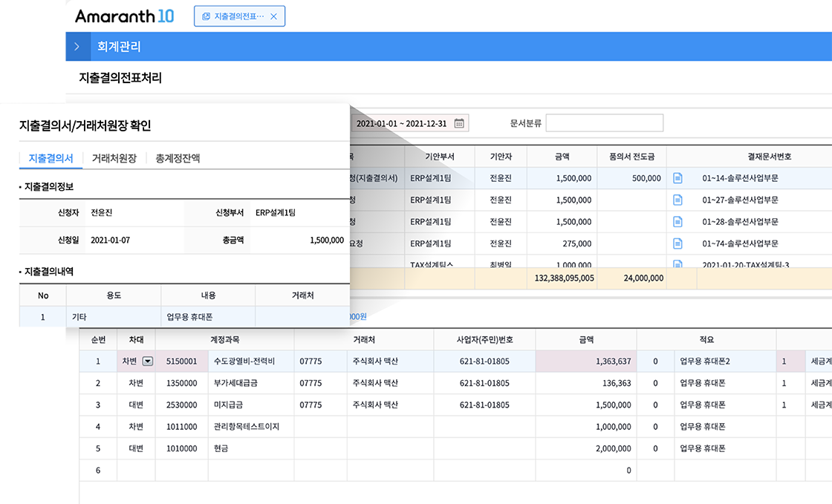The width and height of the screenshot is (832, 504).
Task: Click the 275,000 amount cell
Action: coord(562,243)
